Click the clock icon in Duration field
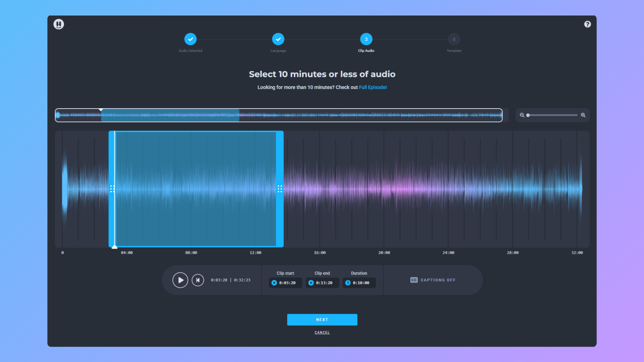 click(348, 283)
